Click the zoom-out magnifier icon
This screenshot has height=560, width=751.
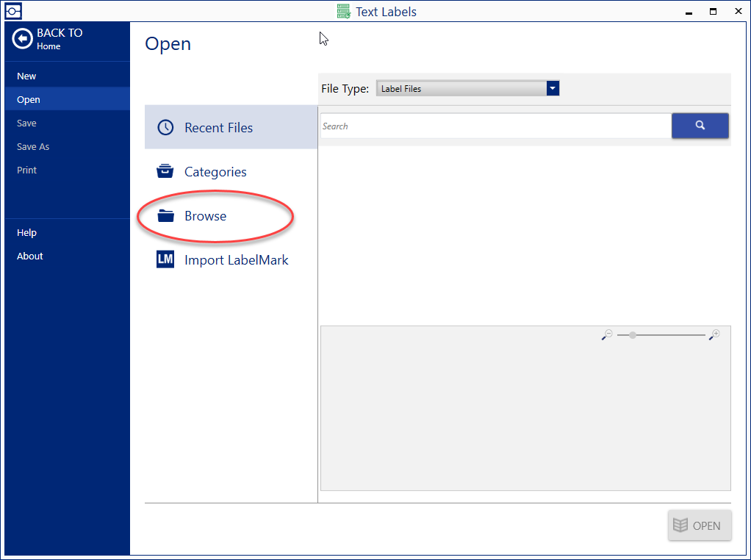pyautogui.click(x=607, y=334)
